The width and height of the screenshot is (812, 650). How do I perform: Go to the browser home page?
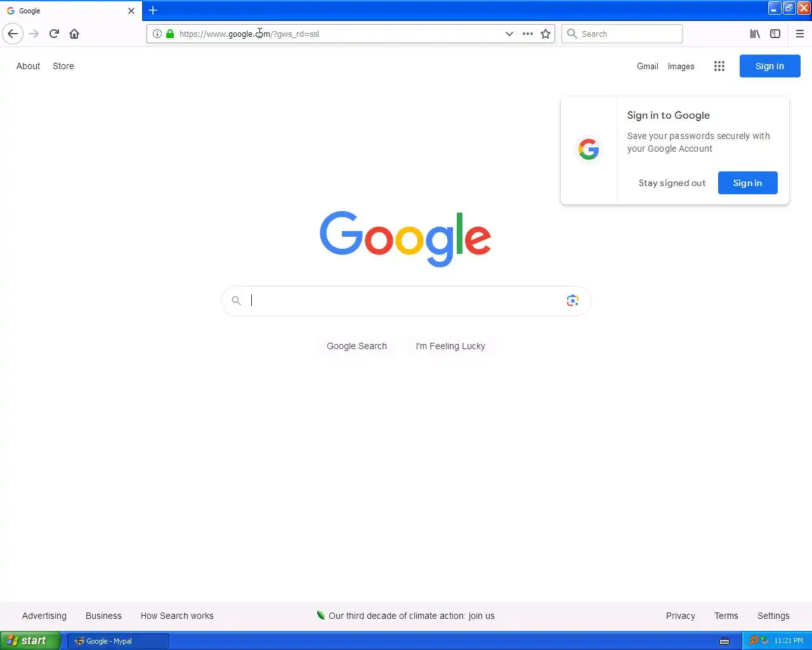74,34
